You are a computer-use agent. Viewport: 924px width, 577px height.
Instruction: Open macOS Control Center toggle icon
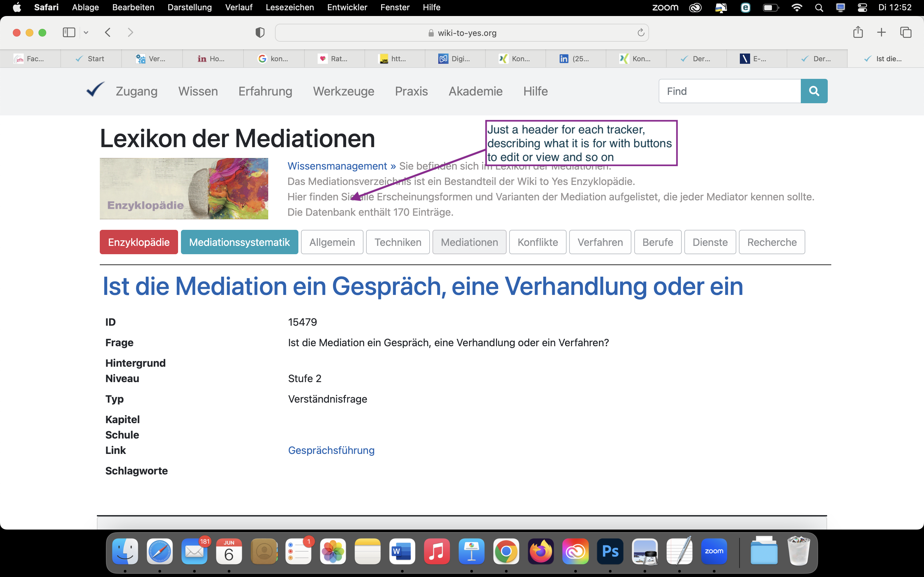[x=862, y=7]
